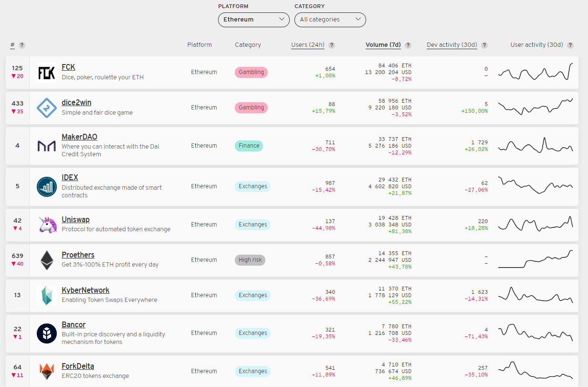This screenshot has width=588, height=387.
Task: Open the IDEX dapp link
Action: tap(70, 178)
